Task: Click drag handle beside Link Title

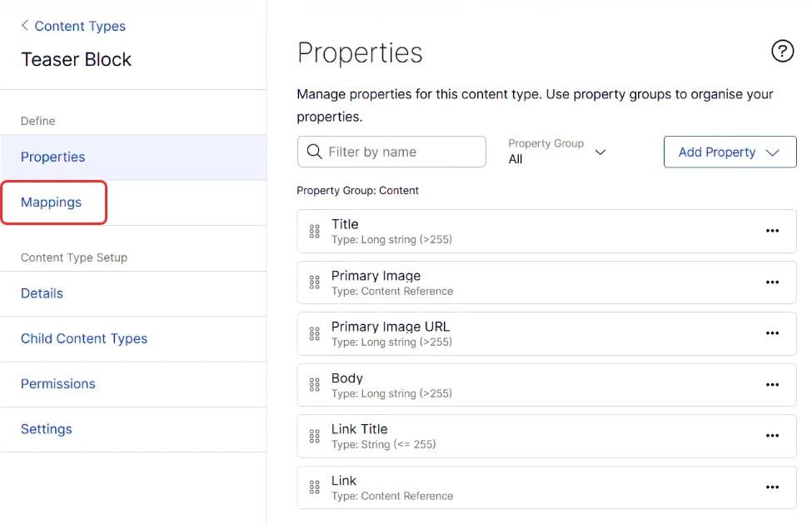Action: coord(314,436)
